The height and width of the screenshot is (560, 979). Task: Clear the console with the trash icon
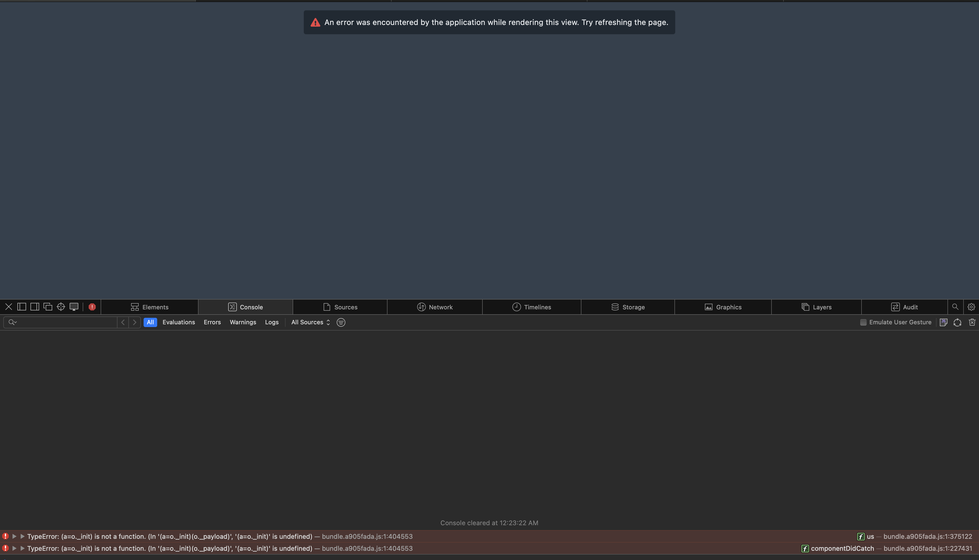tap(972, 322)
